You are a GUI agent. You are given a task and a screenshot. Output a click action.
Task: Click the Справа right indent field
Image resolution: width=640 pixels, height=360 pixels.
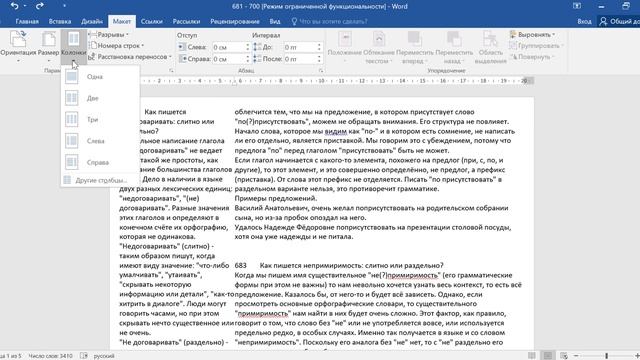point(228,59)
